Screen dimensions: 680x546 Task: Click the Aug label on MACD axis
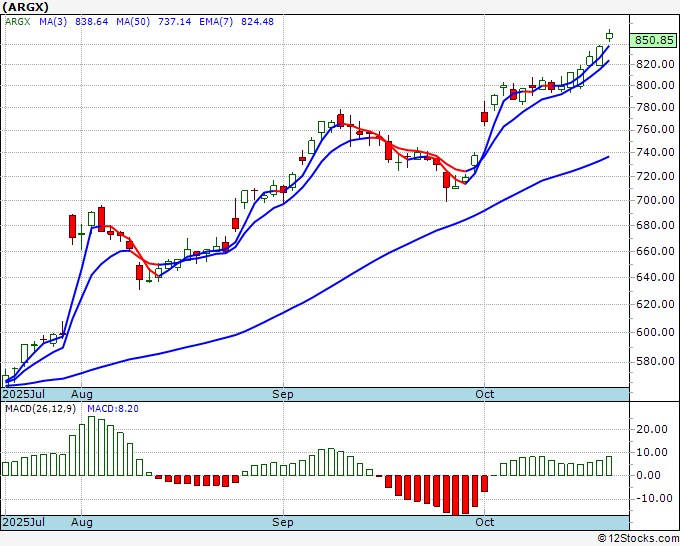(82, 522)
